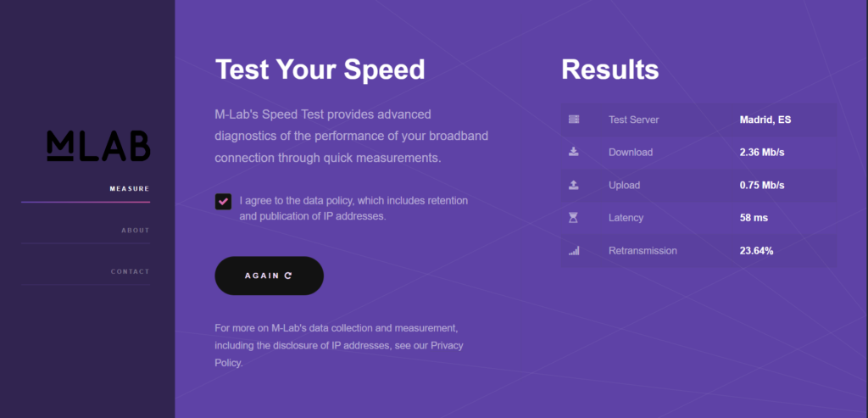Click the refresh arrow on Again button
Image resolution: width=868 pixels, height=418 pixels.
click(x=288, y=276)
